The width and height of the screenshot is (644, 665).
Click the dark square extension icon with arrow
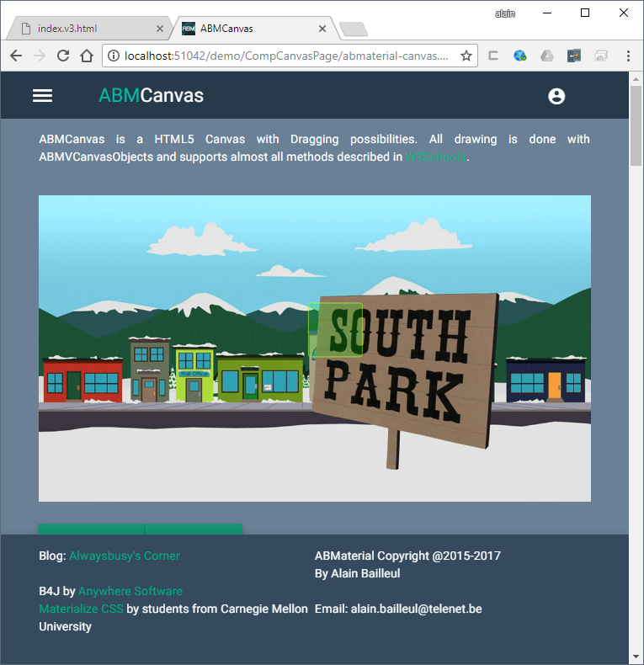click(574, 56)
